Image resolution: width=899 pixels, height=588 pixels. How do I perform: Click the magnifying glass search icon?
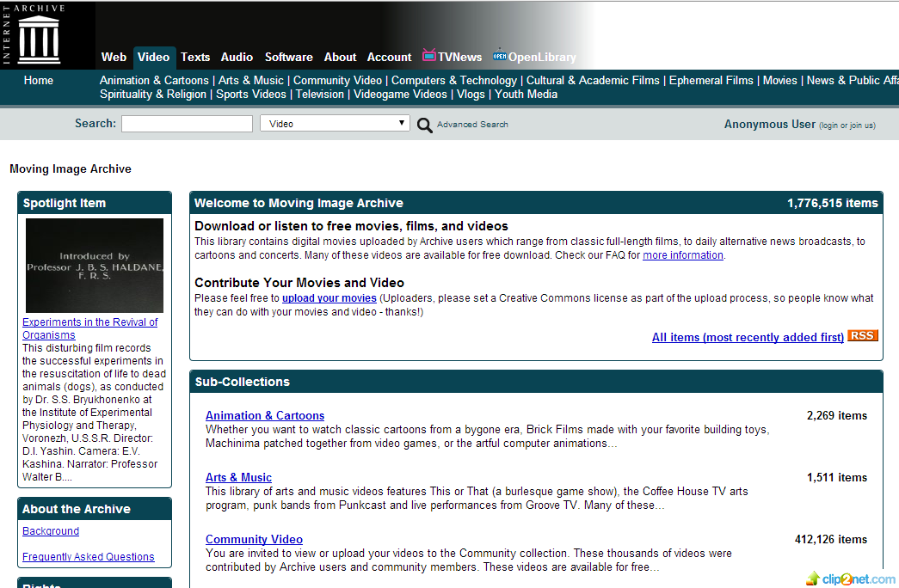[424, 126]
